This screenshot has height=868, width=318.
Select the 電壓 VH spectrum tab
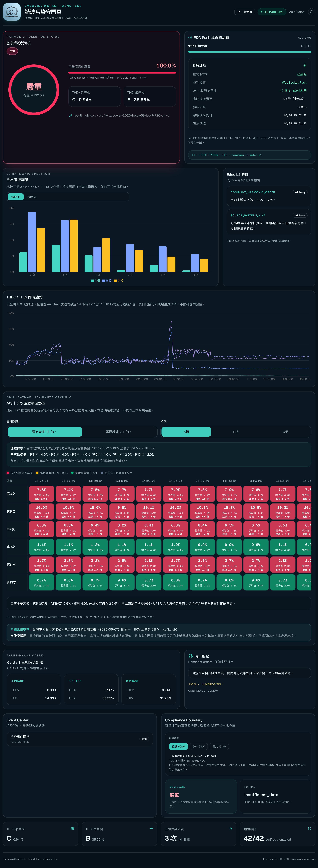click(x=32, y=197)
